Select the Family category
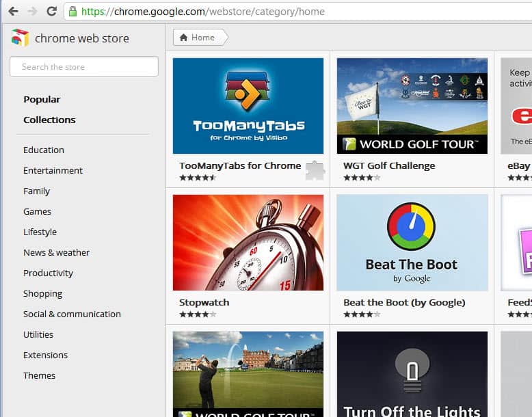Viewport: 532px width, 417px height. [37, 191]
